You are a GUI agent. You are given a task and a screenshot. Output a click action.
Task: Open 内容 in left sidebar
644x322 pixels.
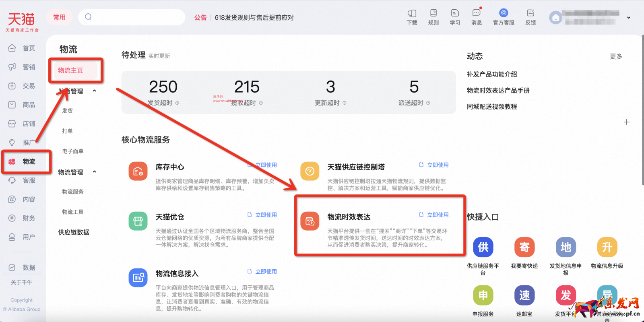tap(22, 200)
